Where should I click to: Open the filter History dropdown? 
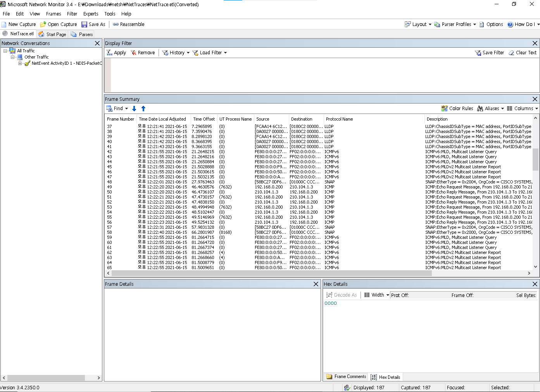click(176, 52)
